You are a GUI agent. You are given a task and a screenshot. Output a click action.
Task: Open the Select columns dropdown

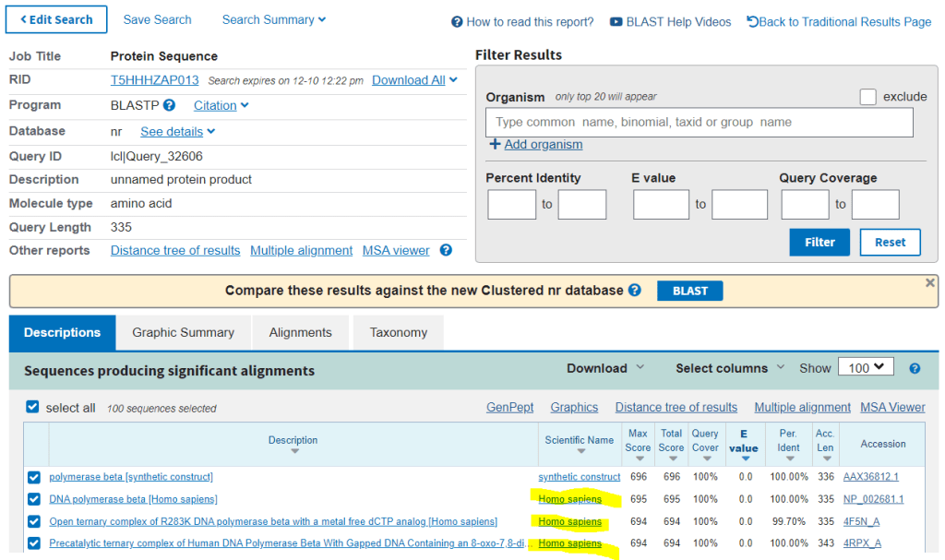point(729,368)
